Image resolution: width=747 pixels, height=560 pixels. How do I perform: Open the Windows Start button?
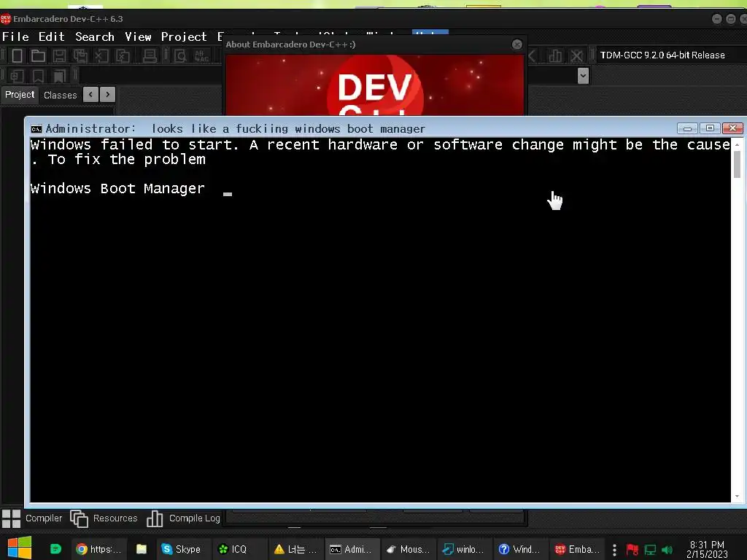point(20,548)
